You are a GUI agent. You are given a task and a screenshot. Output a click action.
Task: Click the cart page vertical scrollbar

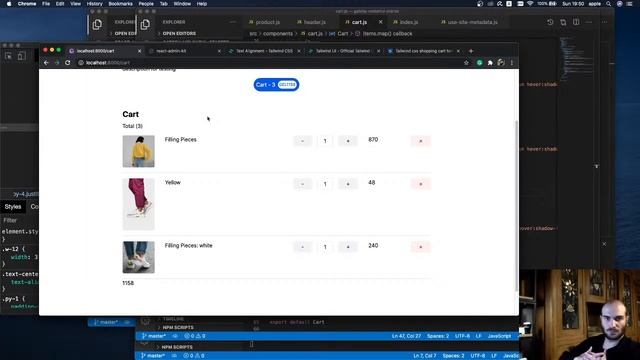pyautogui.click(x=516, y=206)
